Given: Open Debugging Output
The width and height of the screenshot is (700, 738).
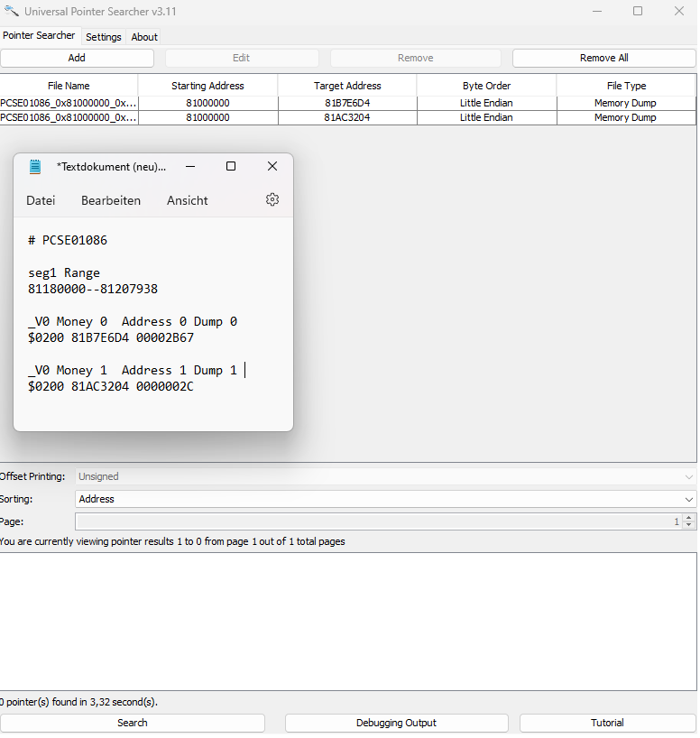Looking at the screenshot, I should click(396, 723).
